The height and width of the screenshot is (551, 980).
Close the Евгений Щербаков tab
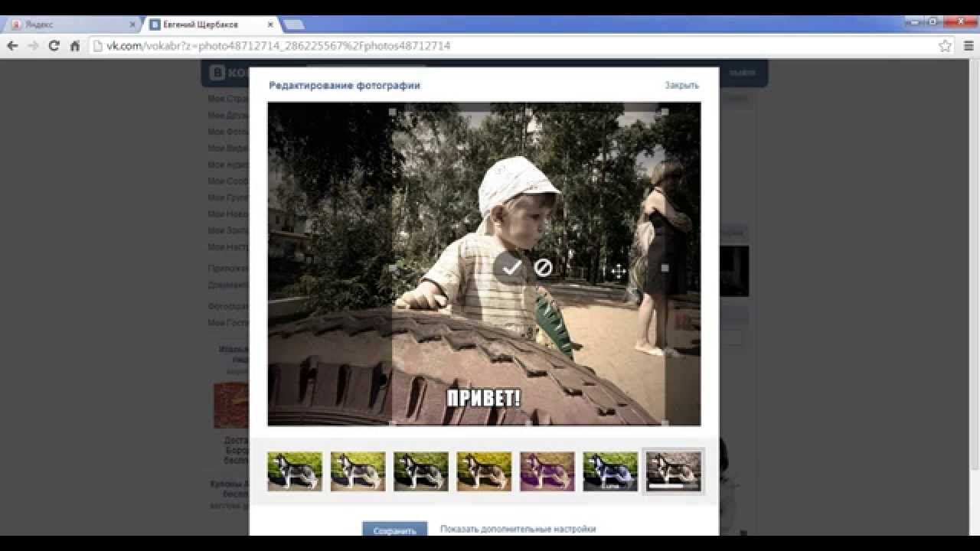coord(270,24)
